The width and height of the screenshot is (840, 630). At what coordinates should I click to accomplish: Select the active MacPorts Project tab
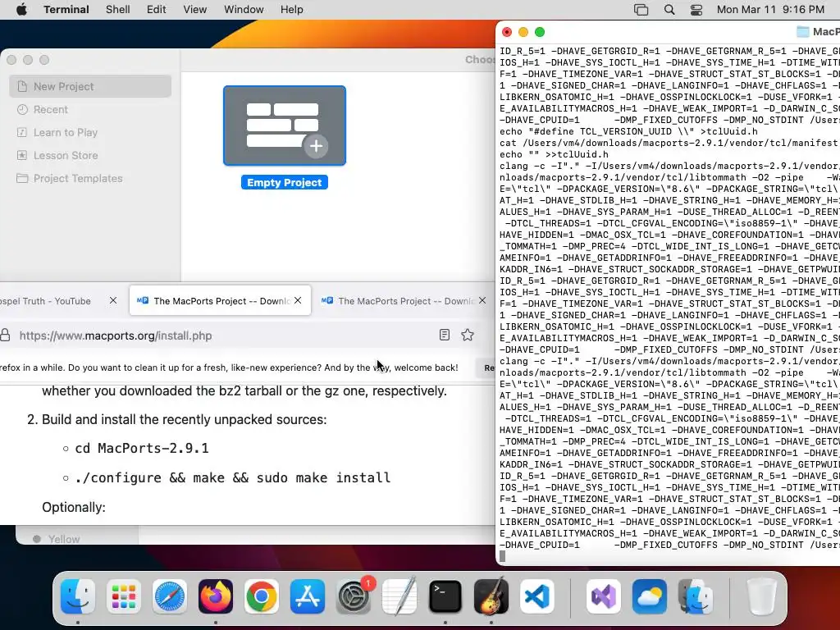click(x=220, y=300)
